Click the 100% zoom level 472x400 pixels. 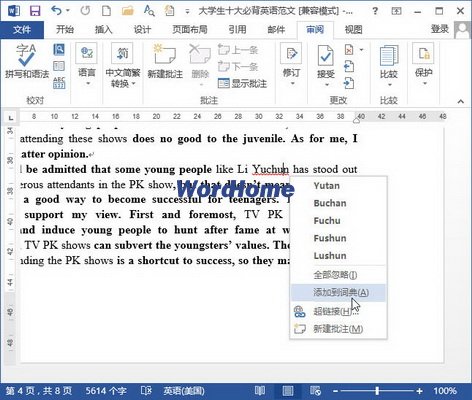[x=445, y=391]
